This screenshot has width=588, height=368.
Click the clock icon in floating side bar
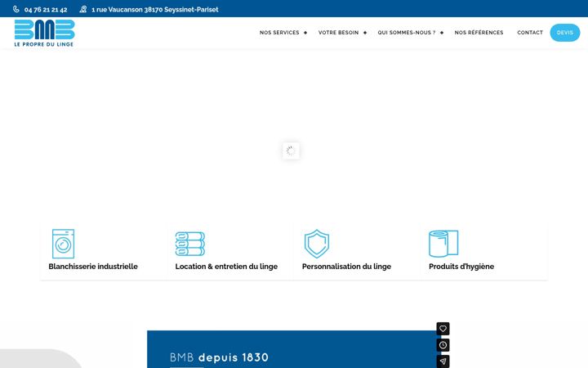click(443, 345)
